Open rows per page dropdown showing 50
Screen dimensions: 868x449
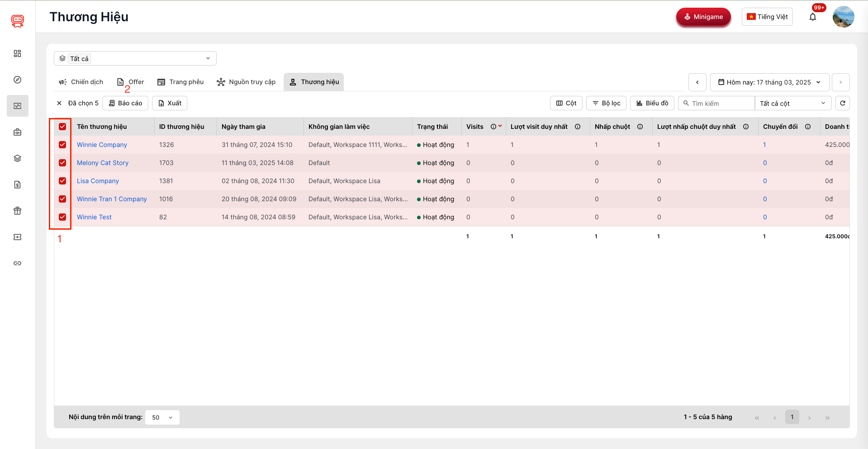[x=162, y=417]
